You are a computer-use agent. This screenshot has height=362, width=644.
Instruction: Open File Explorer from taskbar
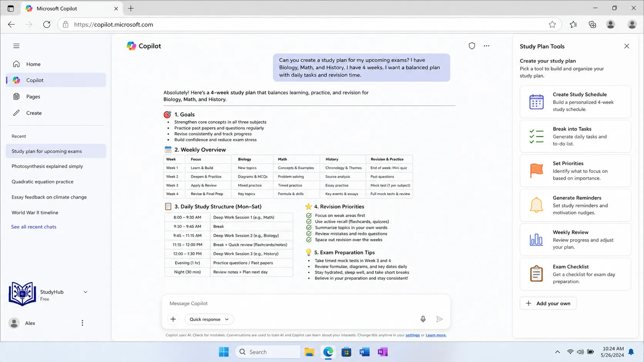[309, 352]
